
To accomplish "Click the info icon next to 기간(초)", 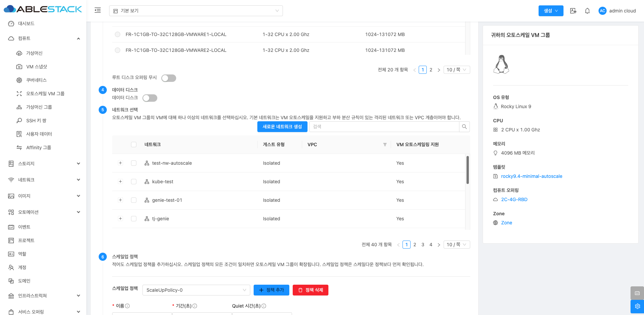I will click(195, 306).
